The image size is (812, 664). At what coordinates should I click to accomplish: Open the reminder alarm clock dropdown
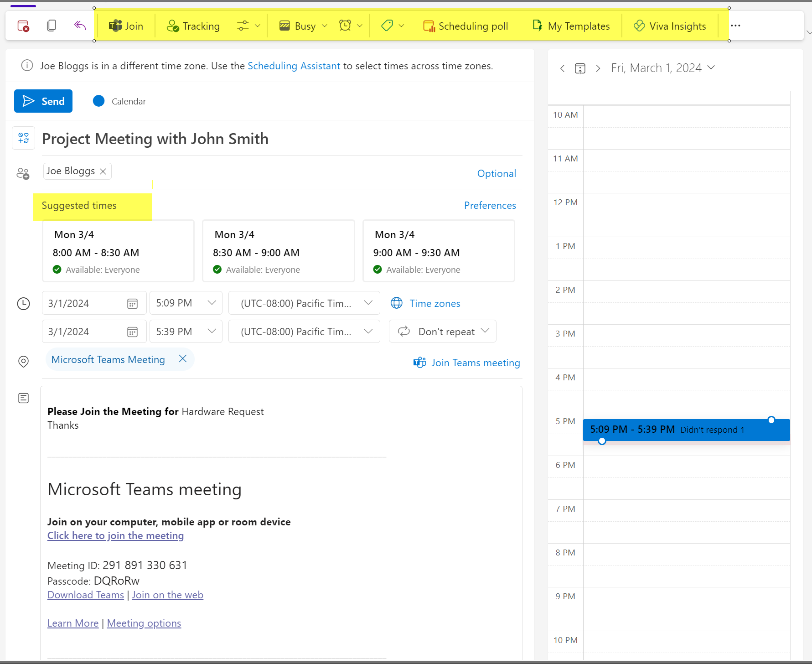coord(351,26)
